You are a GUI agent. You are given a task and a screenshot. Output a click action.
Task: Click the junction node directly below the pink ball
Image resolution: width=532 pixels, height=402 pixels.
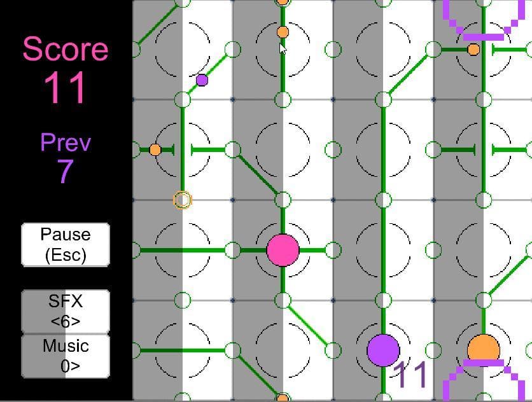point(283,300)
